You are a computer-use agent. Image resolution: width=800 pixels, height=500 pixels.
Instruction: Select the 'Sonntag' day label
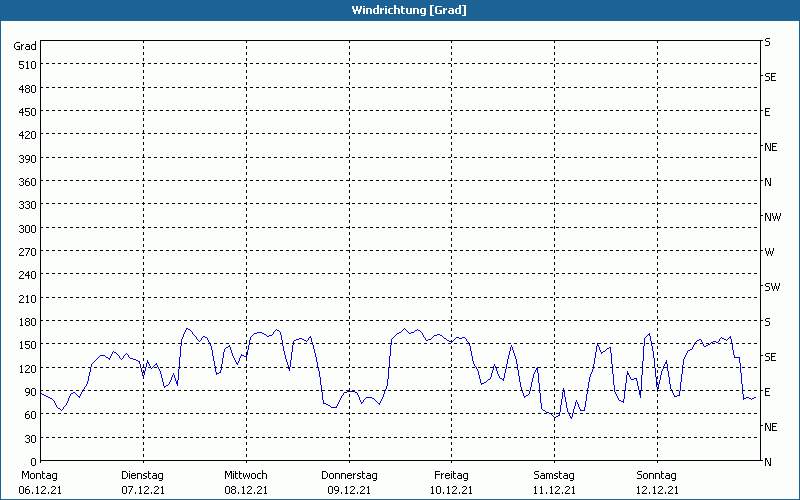click(x=657, y=476)
